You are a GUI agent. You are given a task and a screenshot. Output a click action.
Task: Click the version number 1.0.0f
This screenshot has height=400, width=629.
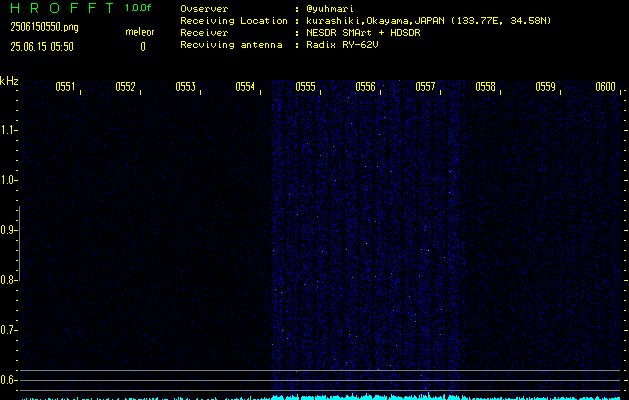pos(138,8)
